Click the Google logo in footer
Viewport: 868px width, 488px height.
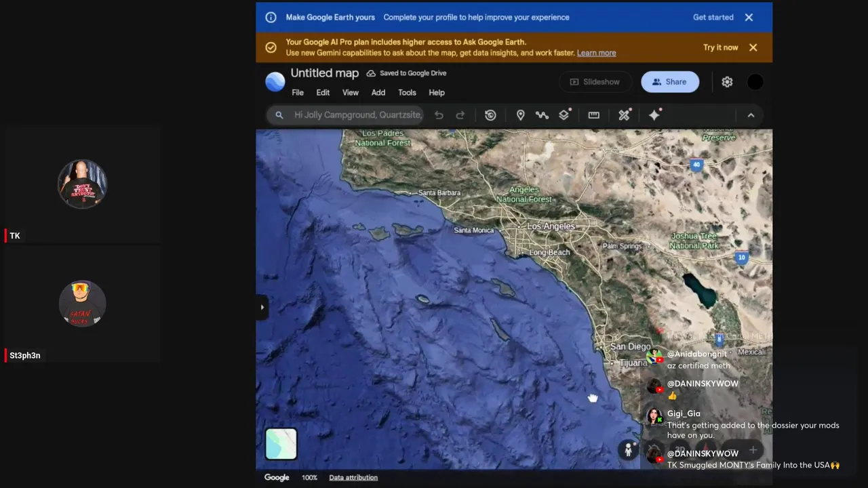click(277, 478)
